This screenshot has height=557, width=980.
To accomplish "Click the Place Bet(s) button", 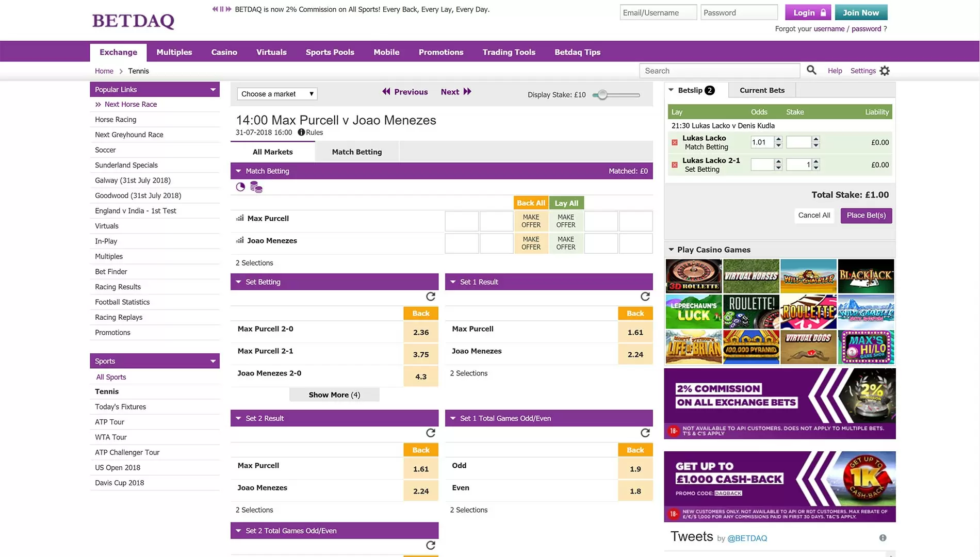I will coord(866,216).
